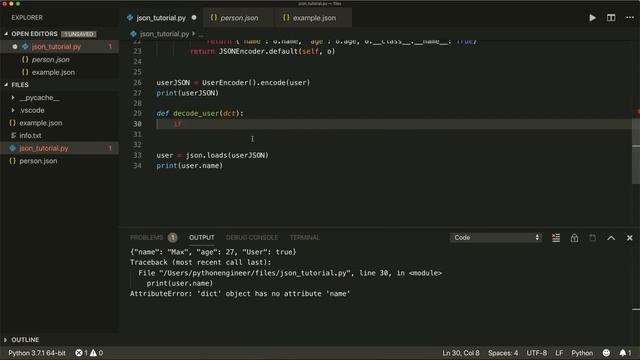This screenshot has height=360, width=640.
Task: Switch to the person.json editor tab
Action: pos(239,18)
